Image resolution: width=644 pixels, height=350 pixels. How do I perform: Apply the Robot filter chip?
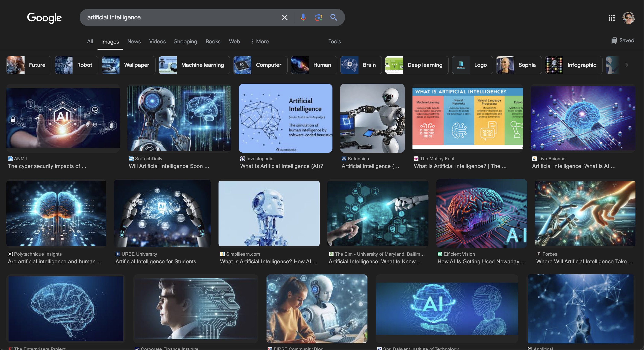(x=76, y=65)
